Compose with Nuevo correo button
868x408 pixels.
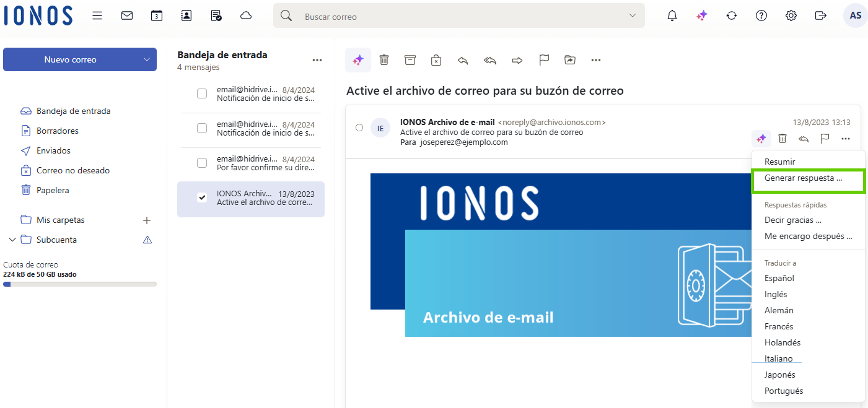pyautogui.click(x=70, y=59)
